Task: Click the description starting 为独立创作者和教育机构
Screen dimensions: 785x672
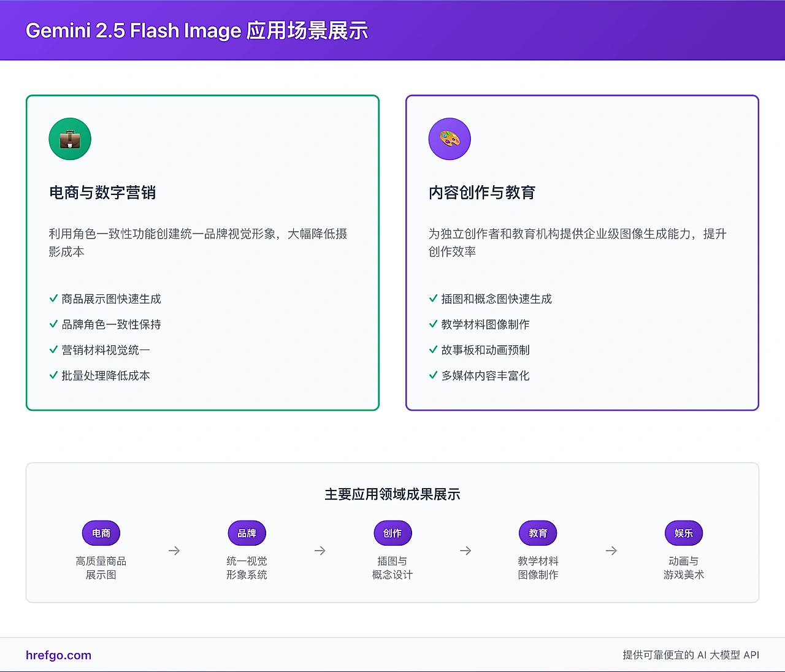Action: coord(578,243)
